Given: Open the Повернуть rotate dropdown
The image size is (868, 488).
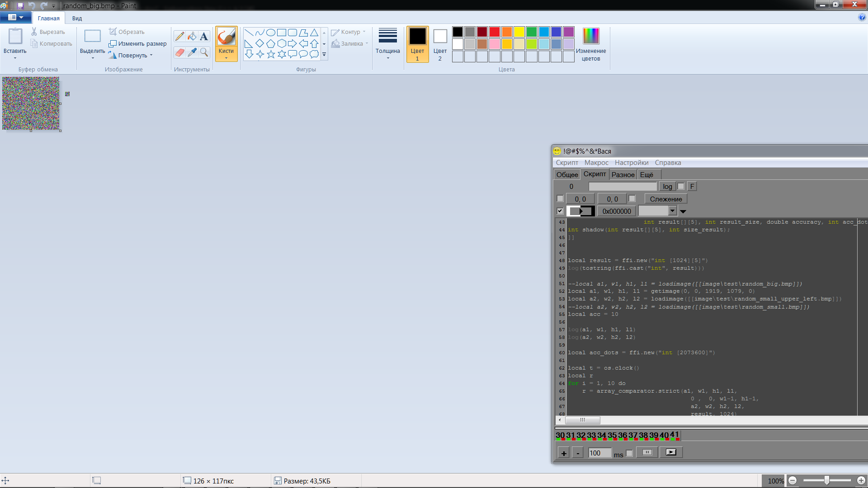Looking at the screenshot, I should (135, 56).
